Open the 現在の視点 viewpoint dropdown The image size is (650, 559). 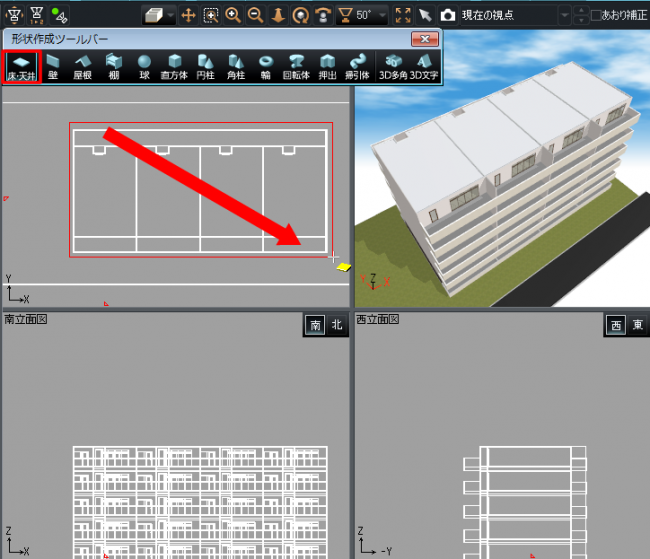coord(564,16)
